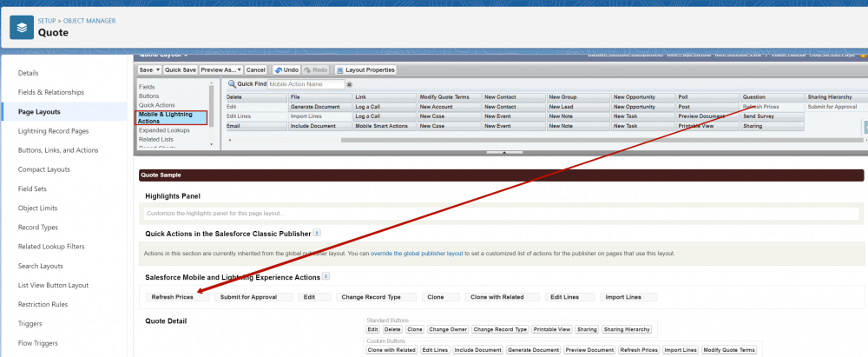Open Lightning Record Pages in the sidebar
The height and width of the screenshot is (357, 868).
coord(53,131)
